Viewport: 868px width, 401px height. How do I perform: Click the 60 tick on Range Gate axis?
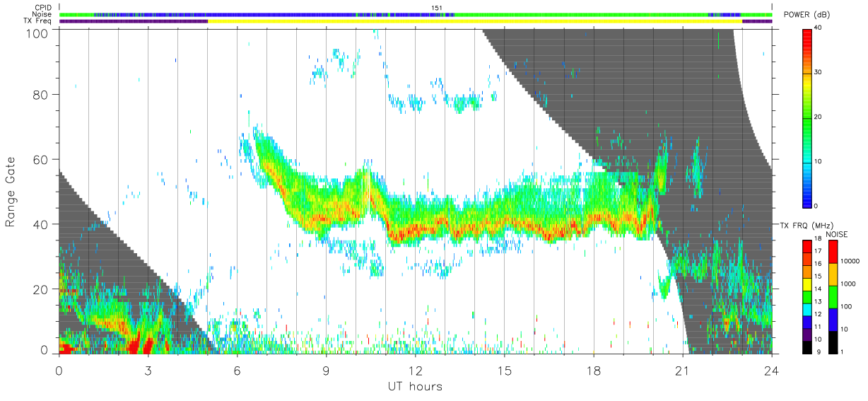point(41,160)
